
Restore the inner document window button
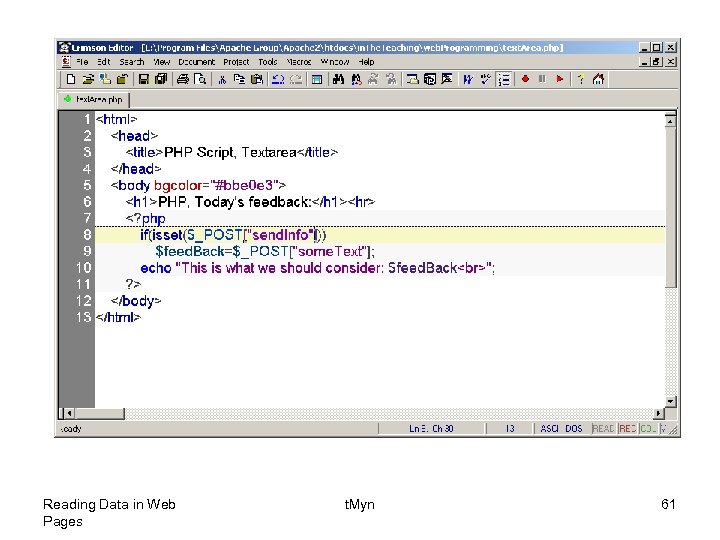coord(657,62)
